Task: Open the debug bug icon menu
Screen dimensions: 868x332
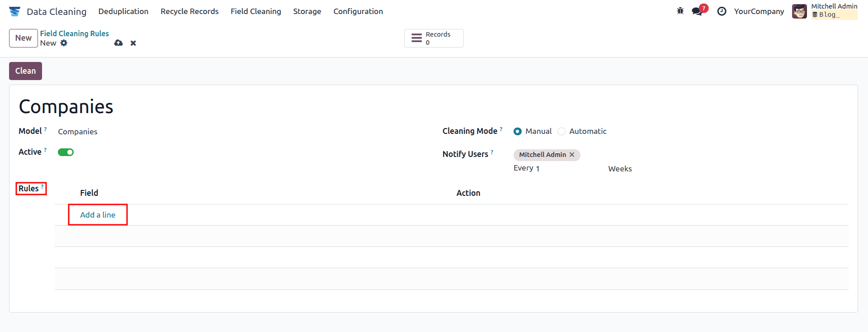Action: [x=680, y=11]
